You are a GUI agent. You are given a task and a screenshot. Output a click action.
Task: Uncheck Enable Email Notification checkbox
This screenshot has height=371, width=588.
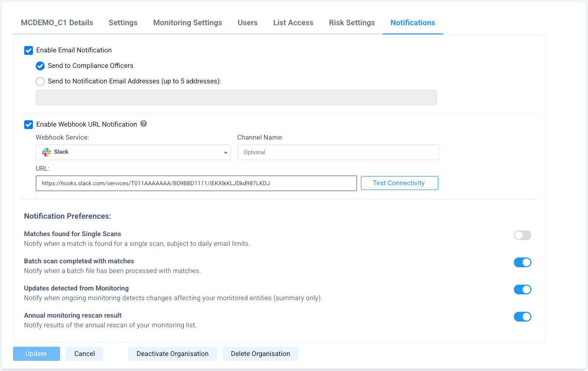29,50
